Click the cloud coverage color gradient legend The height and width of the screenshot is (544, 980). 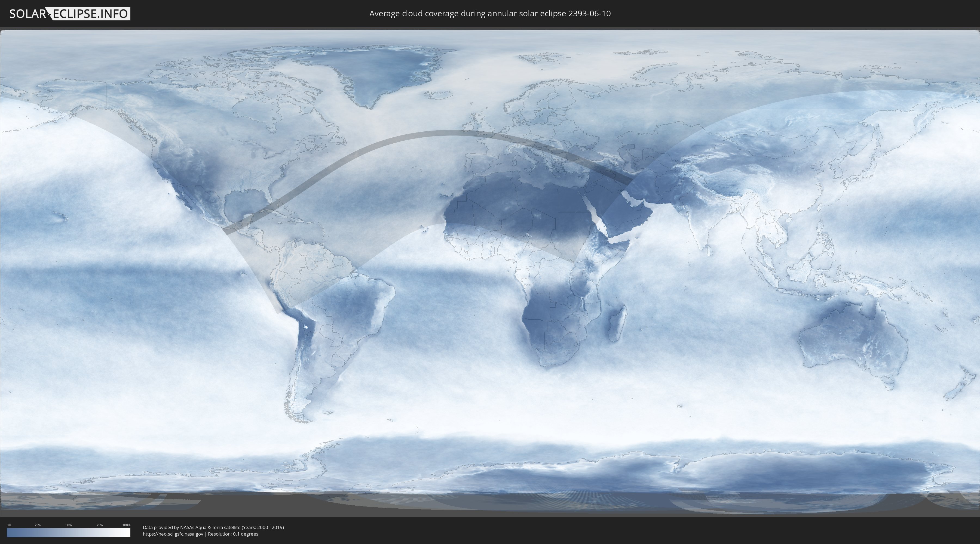[69, 533]
